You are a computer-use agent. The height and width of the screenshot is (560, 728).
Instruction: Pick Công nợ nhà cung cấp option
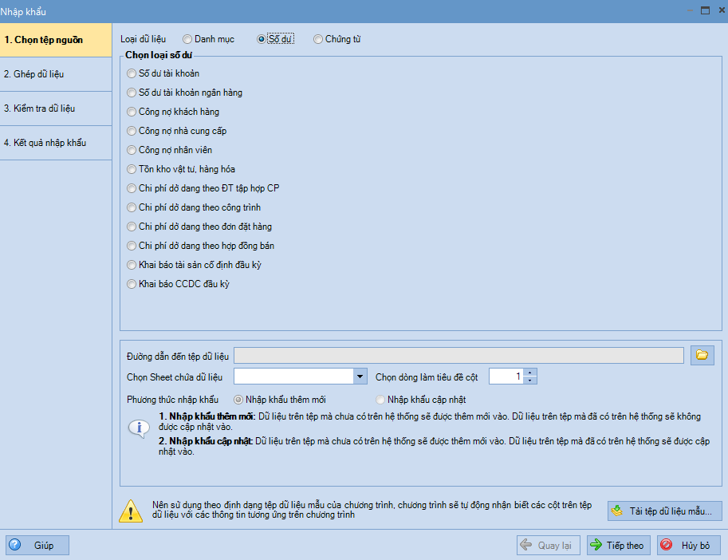(x=177, y=131)
